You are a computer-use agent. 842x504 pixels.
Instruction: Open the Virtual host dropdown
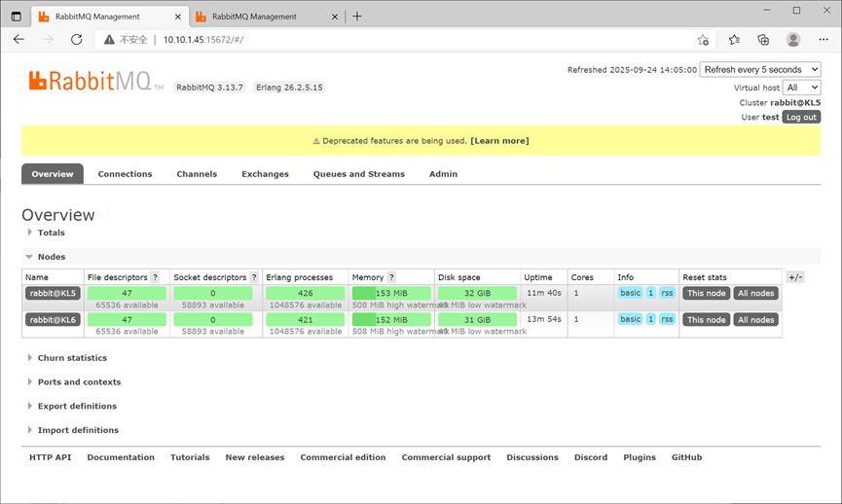(x=802, y=88)
